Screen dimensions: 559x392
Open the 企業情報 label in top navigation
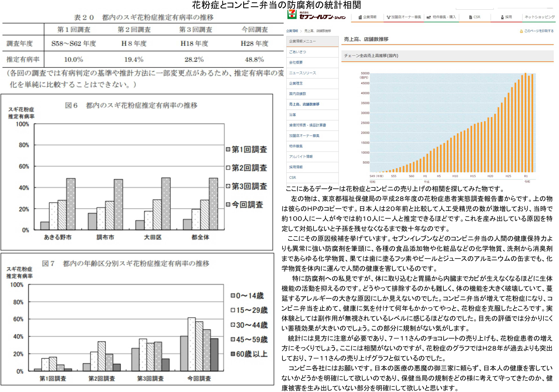370,17
